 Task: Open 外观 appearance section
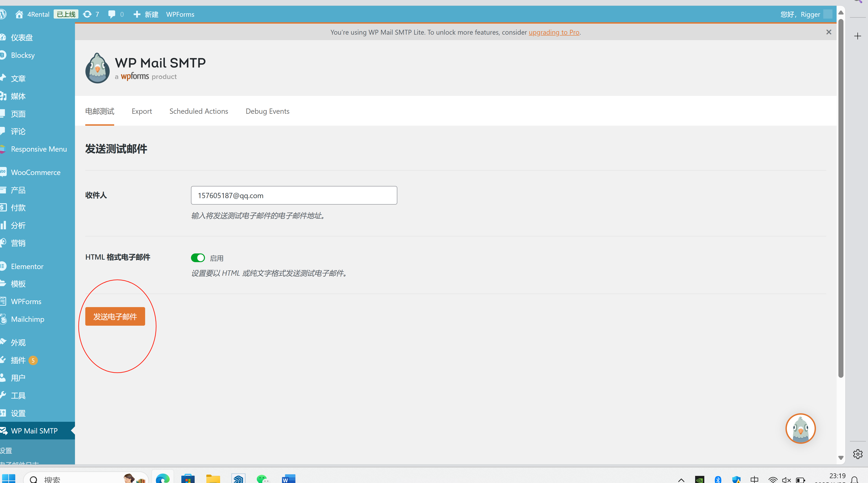(x=18, y=342)
